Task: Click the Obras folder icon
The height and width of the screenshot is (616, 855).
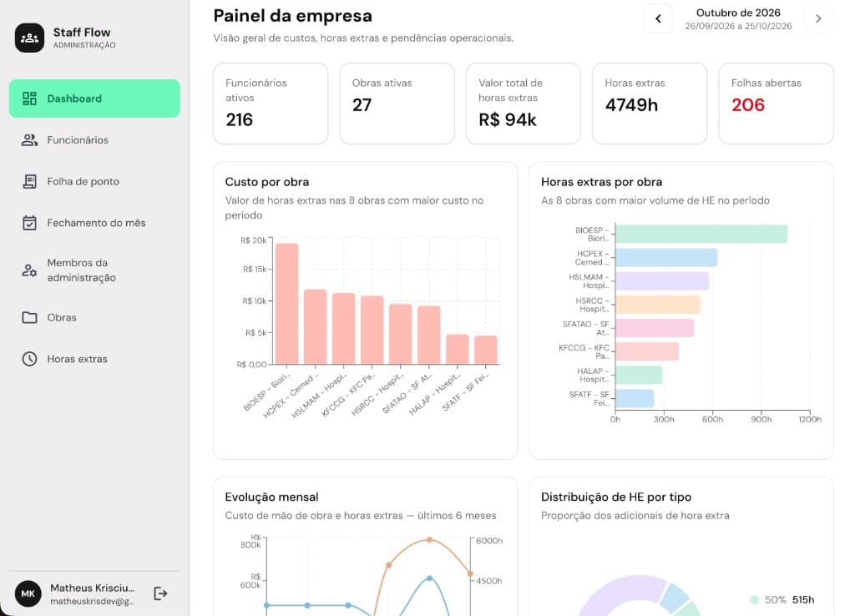Action: coord(29,317)
